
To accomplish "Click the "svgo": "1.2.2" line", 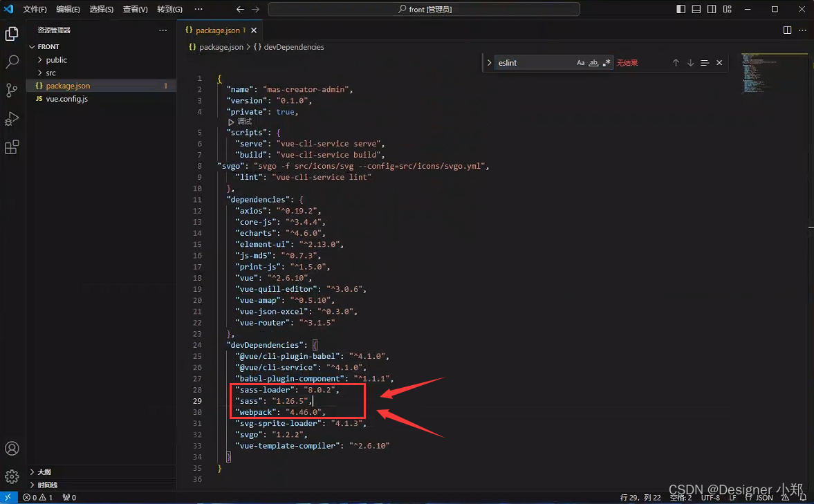I will (x=271, y=434).
